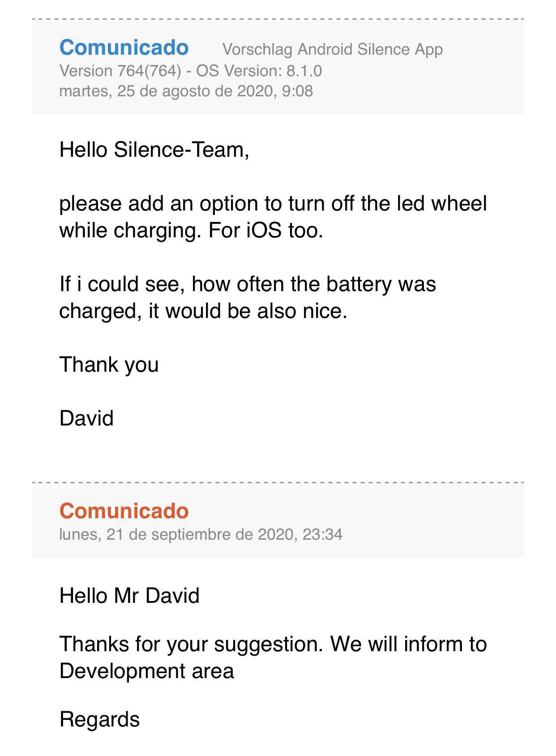The image size is (556, 756).
Task: Click the greeting Hello Mr David
Action: (129, 596)
